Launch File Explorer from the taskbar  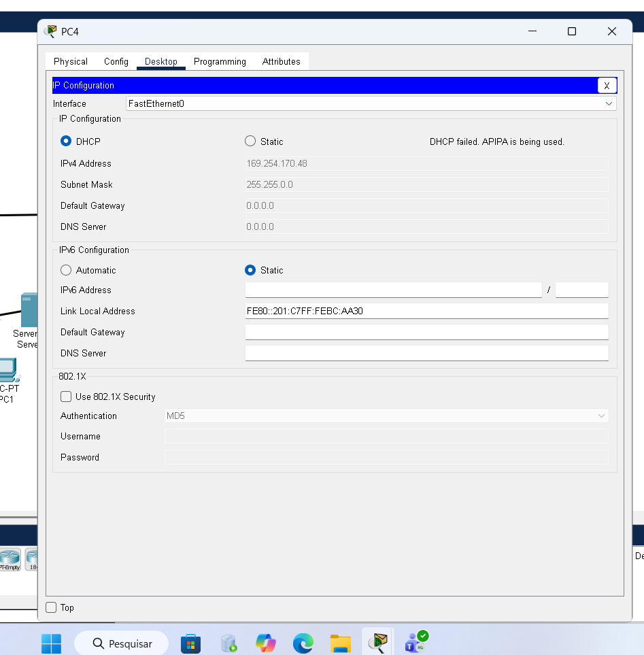coord(340,643)
